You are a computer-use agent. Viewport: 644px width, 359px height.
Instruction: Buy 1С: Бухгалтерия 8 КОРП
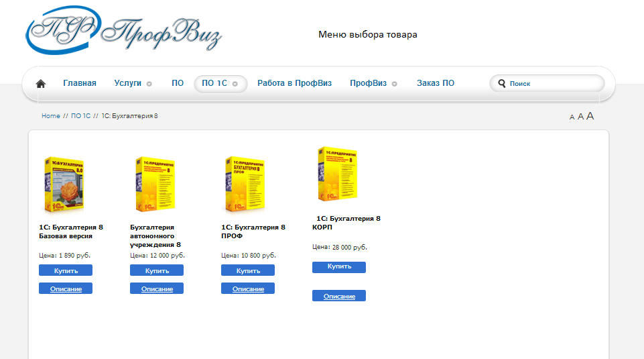pos(339,267)
